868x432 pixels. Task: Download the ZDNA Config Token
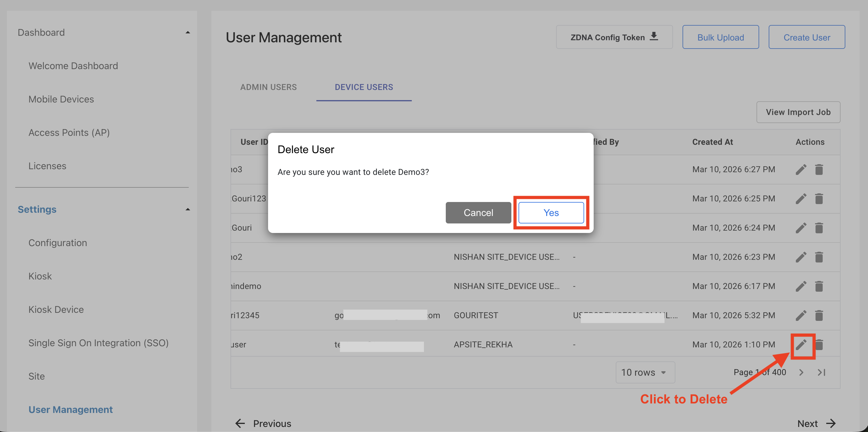pyautogui.click(x=614, y=37)
